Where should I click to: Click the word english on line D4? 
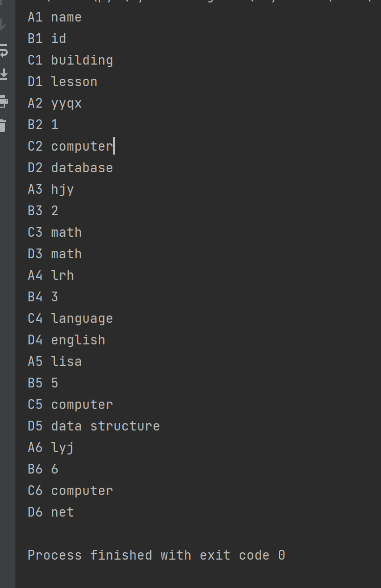pos(78,339)
